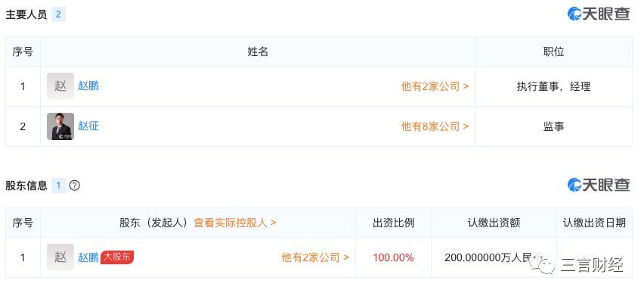Click the count badge 1 beside 股东信息

pyautogui.click(x=58, y=185)
